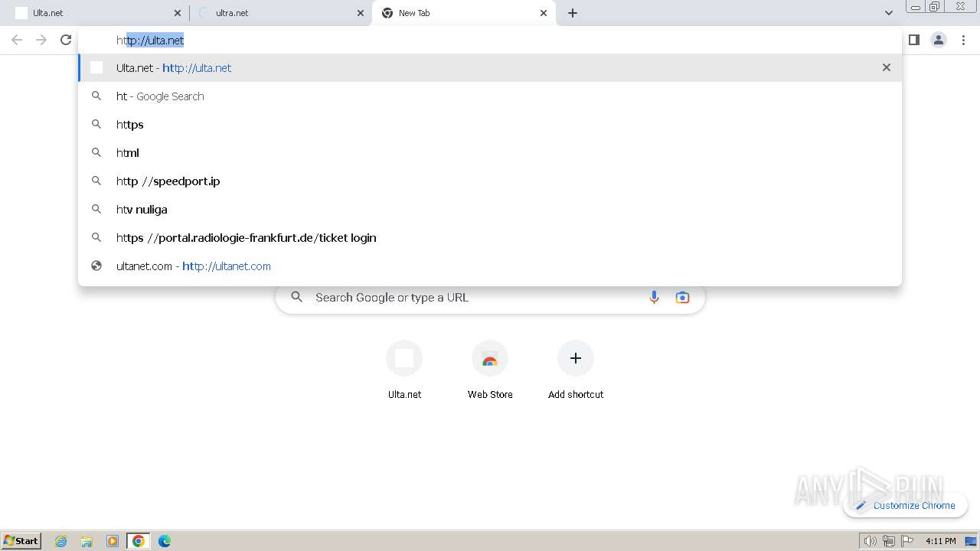Open the side panel icon

(913, 40)
